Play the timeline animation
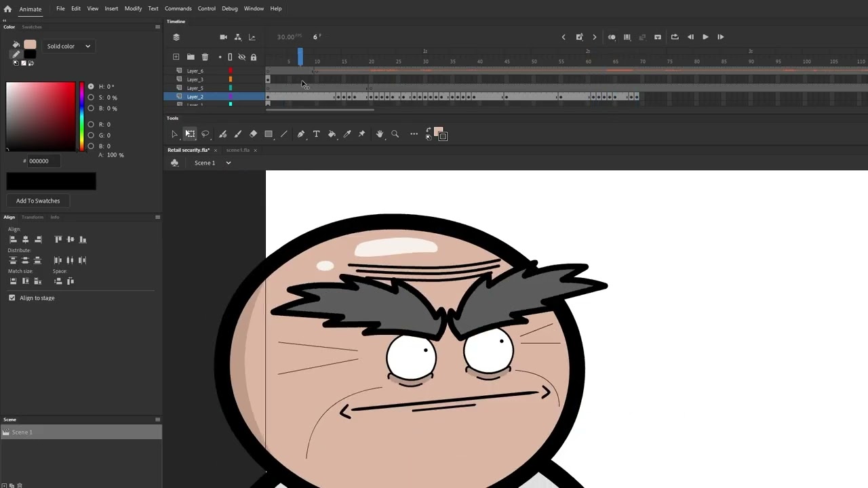 point(705,37)
